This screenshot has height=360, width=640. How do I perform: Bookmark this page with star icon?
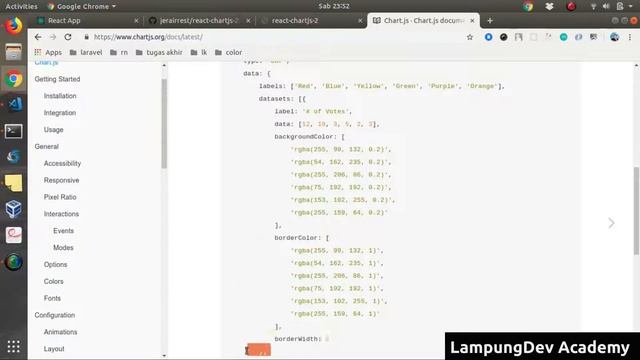tap(470, 37)
